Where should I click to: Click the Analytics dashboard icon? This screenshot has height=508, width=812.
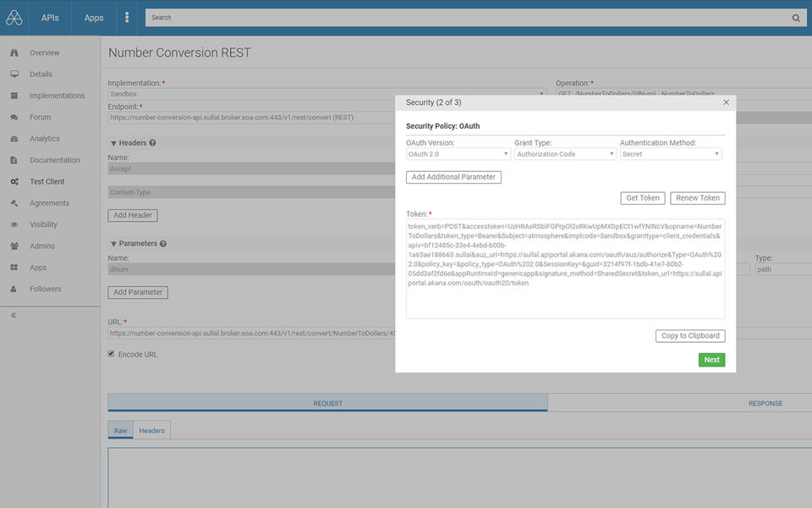click(14, 138)
